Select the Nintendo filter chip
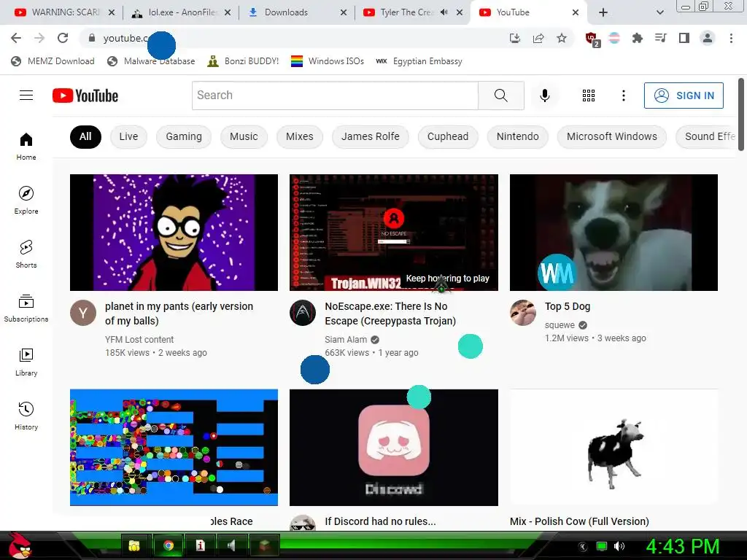This screenshot has width=747, height=560. (517, 136)
